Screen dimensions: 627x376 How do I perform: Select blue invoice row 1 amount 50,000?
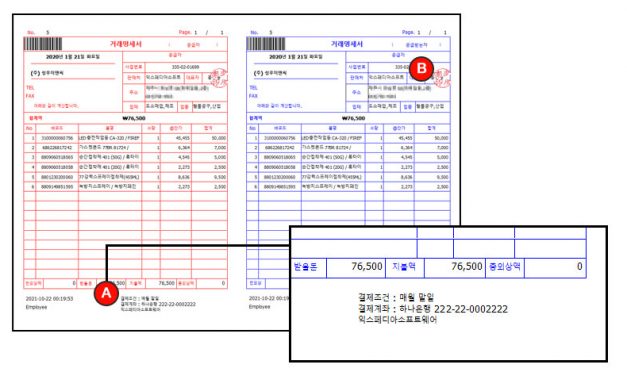click(441, 138)
